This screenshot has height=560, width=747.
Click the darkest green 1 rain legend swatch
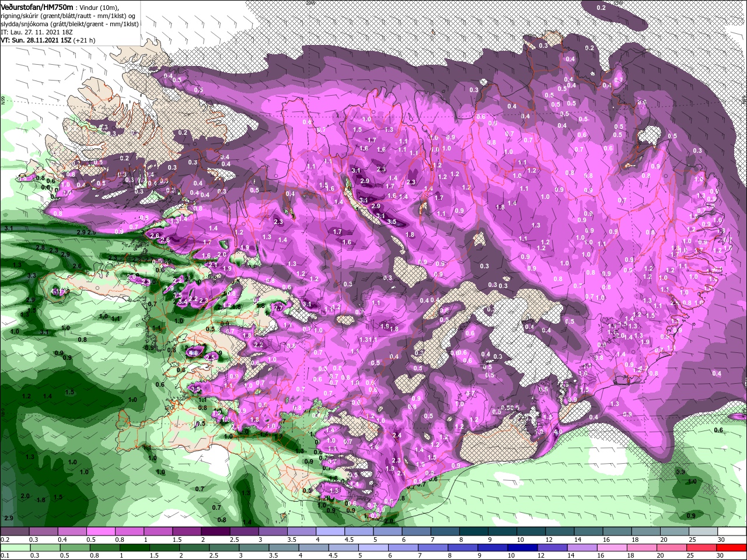click(x=134, y=548)
